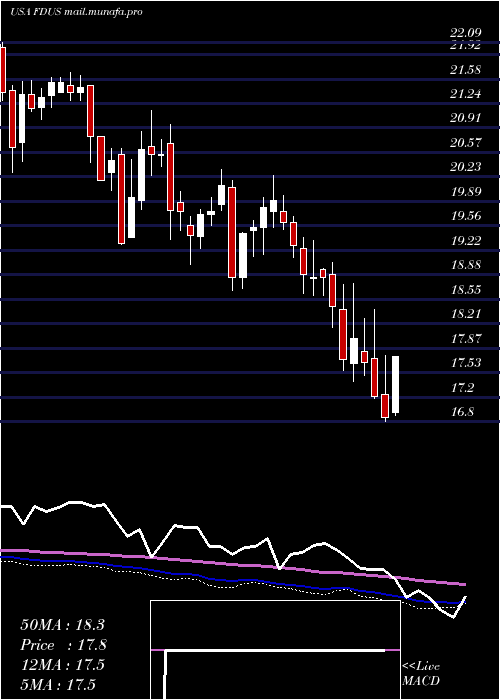Viewport: 500px width, 700px height.
Task: Click the 17.53 price axis label
Action: click(x=465, y=362)
